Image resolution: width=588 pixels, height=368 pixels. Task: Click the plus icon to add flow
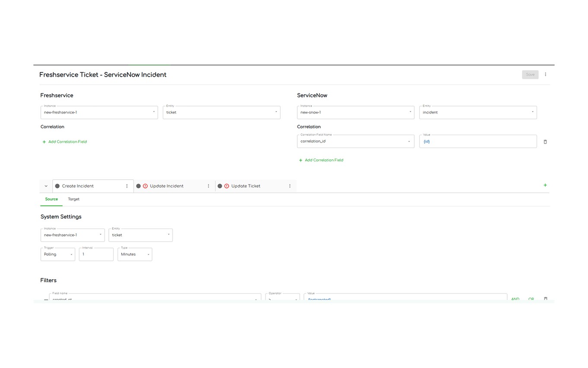[545, 185]
